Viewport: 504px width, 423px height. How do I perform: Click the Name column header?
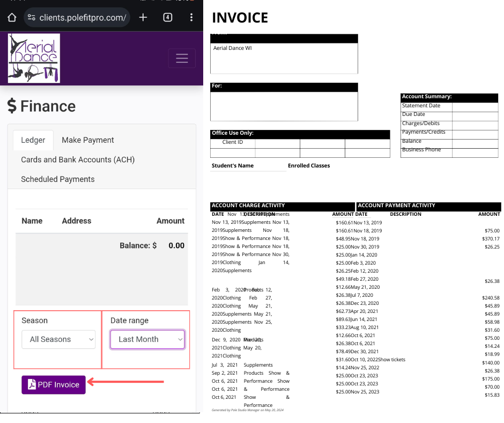pyautogui.click(x=32, y=221)
